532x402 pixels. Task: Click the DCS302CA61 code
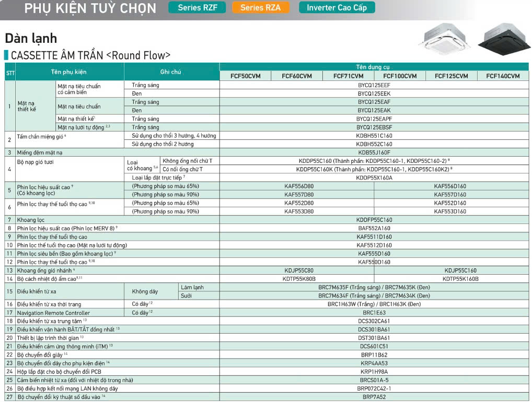coord(374,321)
